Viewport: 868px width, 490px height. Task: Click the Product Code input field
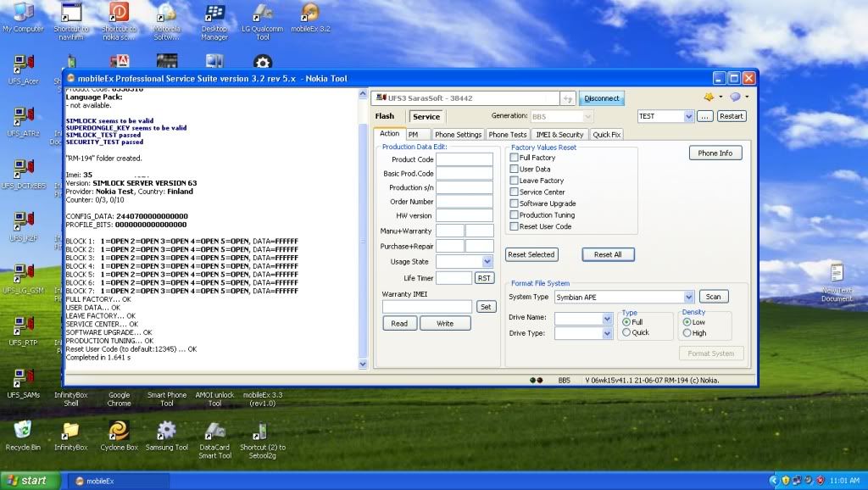click(x=465, y=159)
